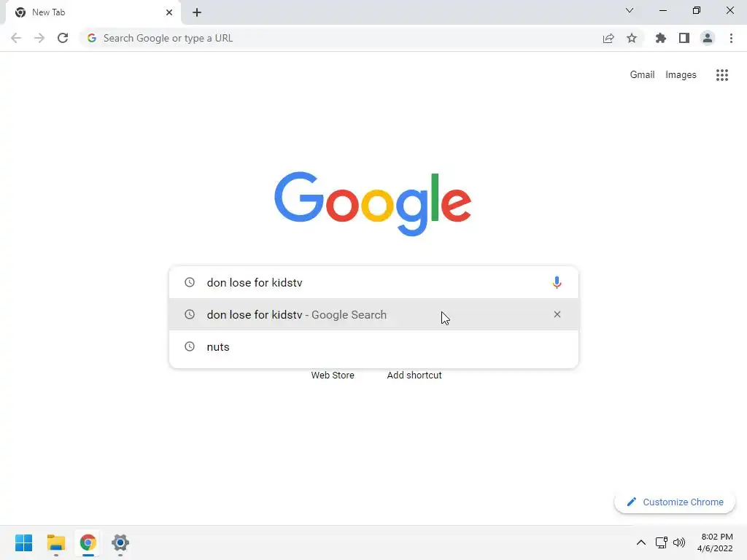Click the clock icon beside 'nuts'
The width and height of the screenshot is (747, 560).
[x=190, y=346]
